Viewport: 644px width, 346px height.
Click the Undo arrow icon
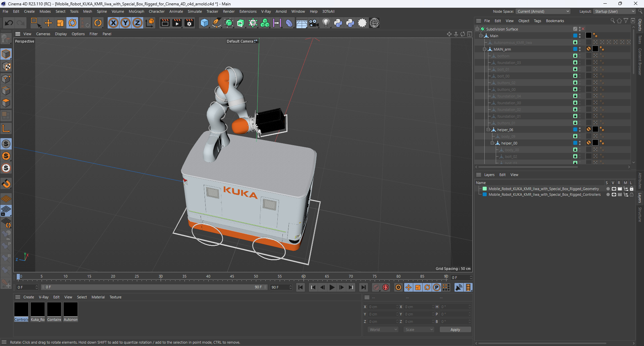[x=9, y=23]
